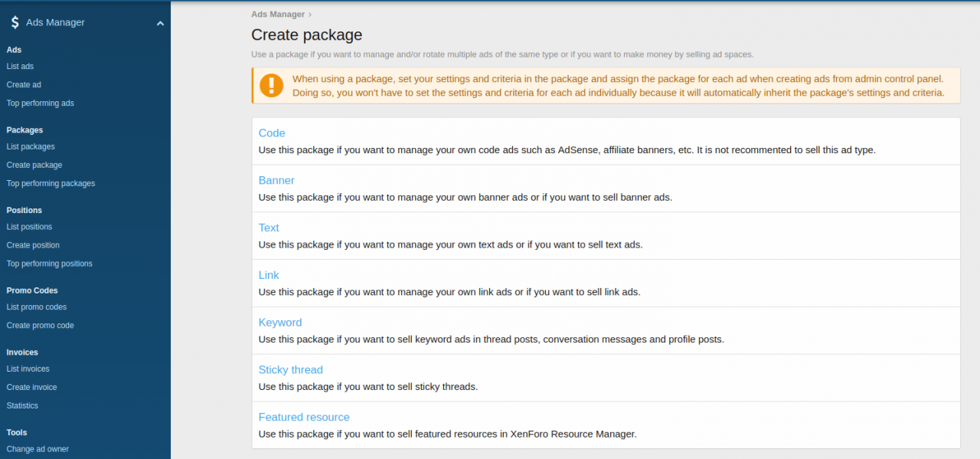Open the Ads Manager breadcrumb link
Screen dimensions: 980x459
coord(277,14)
